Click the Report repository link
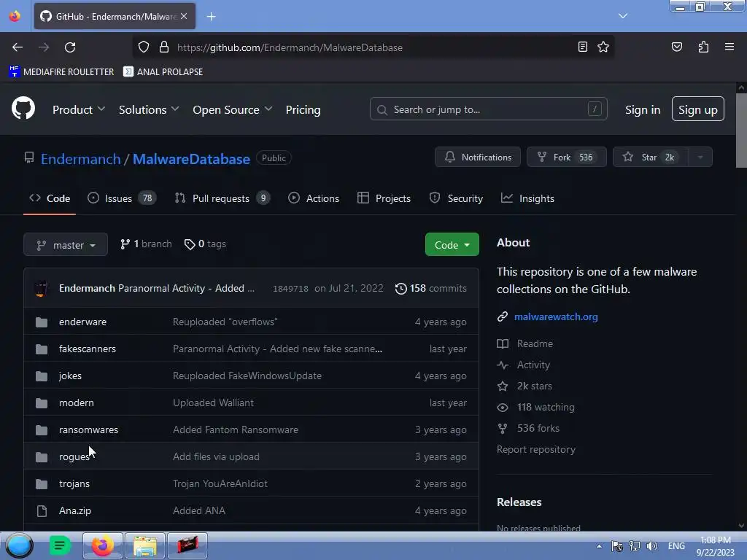The width and height of the screenshot is (747, 560). pos(536,449)
